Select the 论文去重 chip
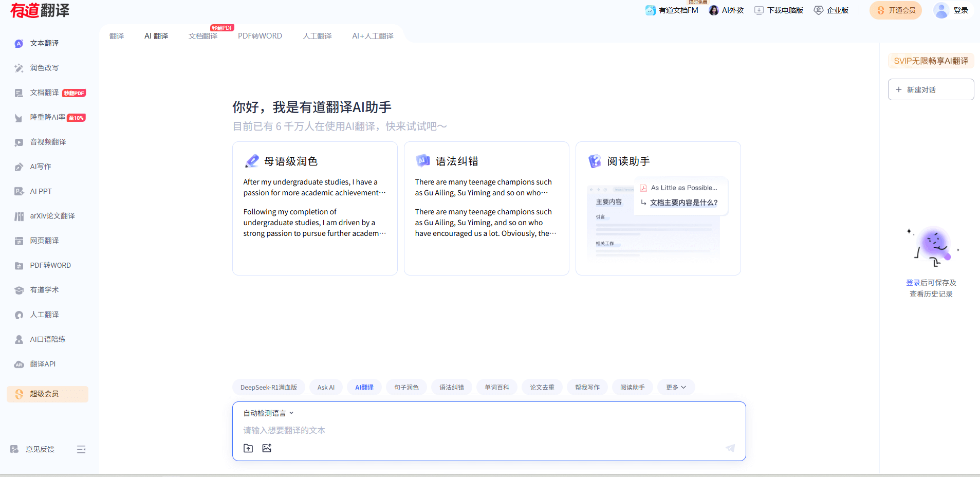Image resolution: width=980 pixels, height=477 pixels. (542, 388)
